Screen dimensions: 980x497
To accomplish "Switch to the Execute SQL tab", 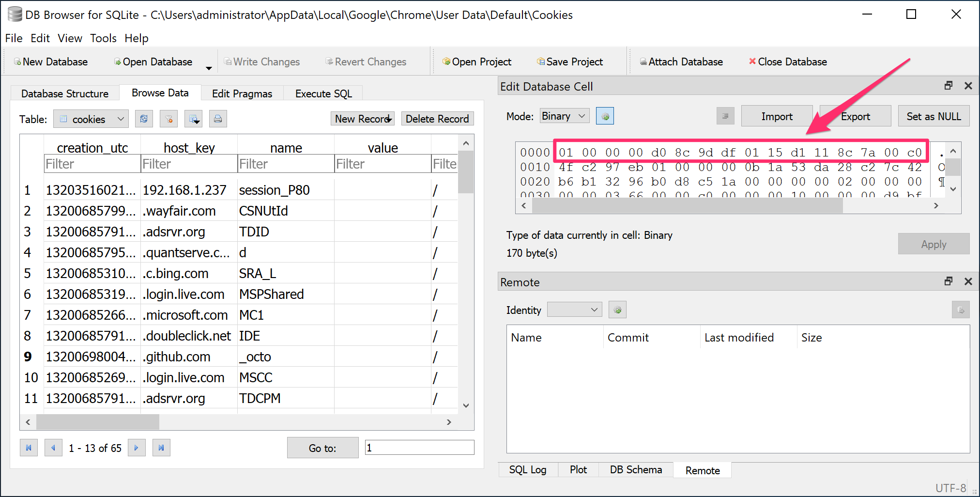I will (323, 93).
